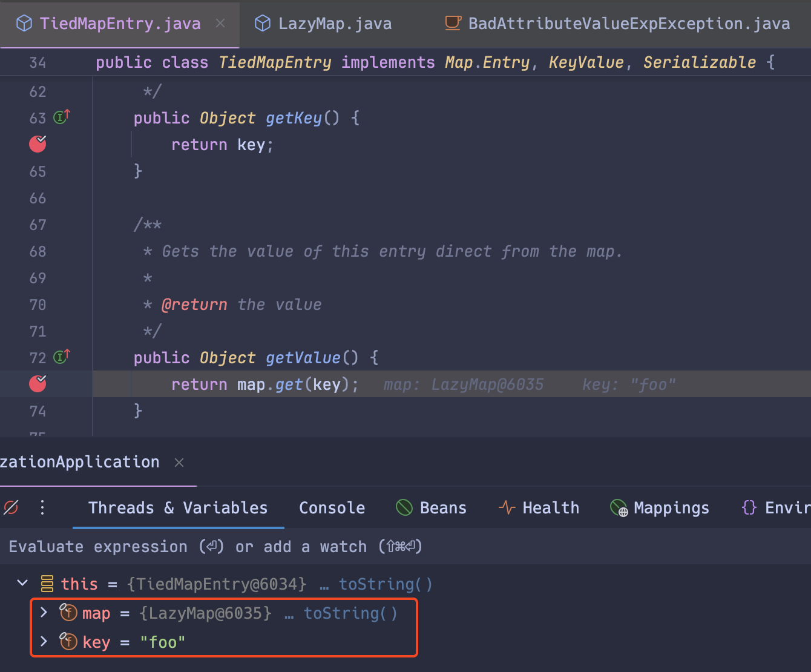The height and width of the screenshot is (672, 811).
Task: Switch to the Console tab
Action: [332, 508]
